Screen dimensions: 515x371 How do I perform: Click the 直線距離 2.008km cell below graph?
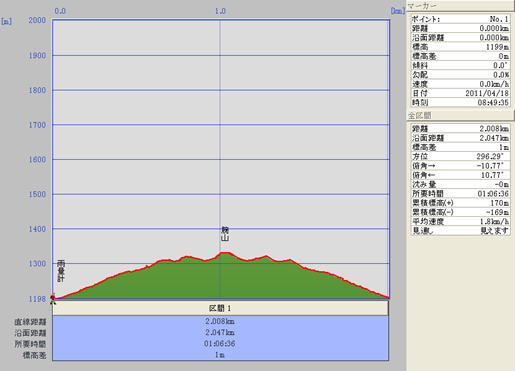pyautogui.click(x=220, y=321)
